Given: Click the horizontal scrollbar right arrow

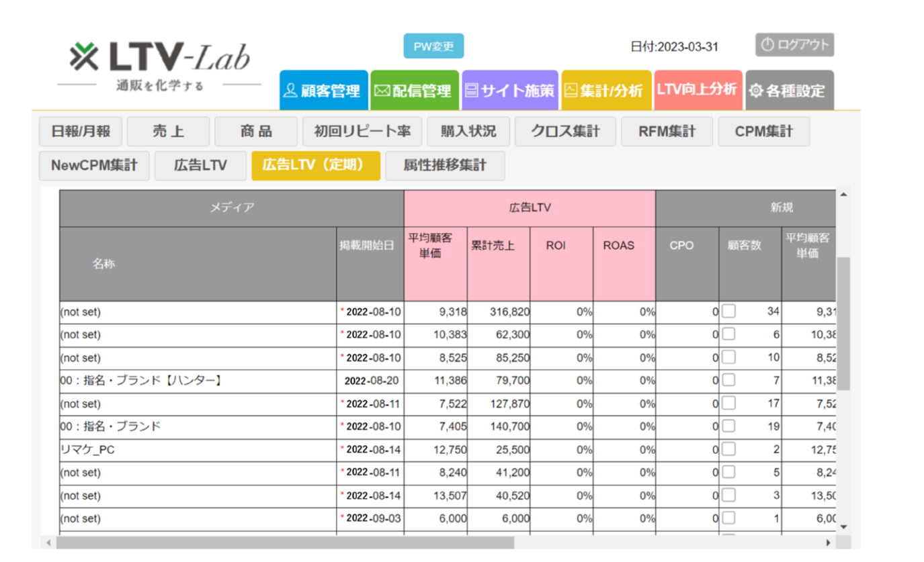Looking at the screenshot, I should point(828,543).
